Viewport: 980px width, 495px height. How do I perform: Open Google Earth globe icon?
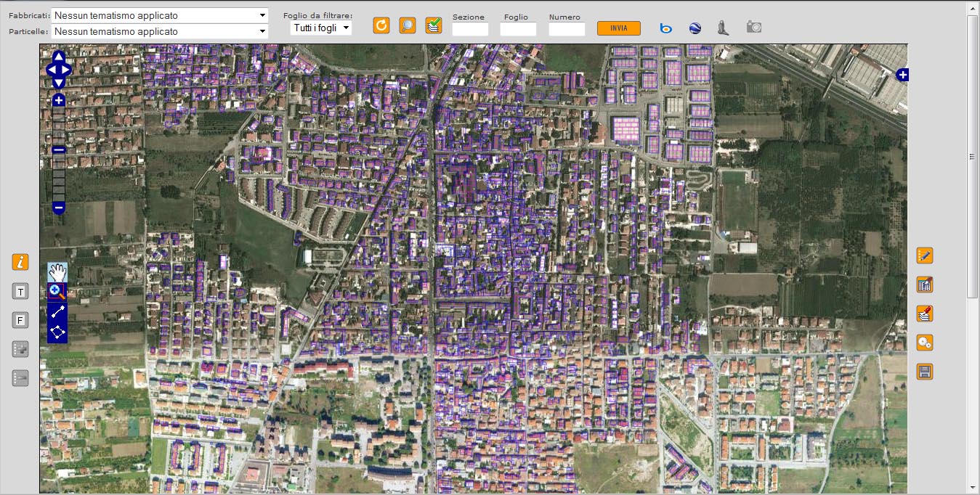(x=694, y=28)
